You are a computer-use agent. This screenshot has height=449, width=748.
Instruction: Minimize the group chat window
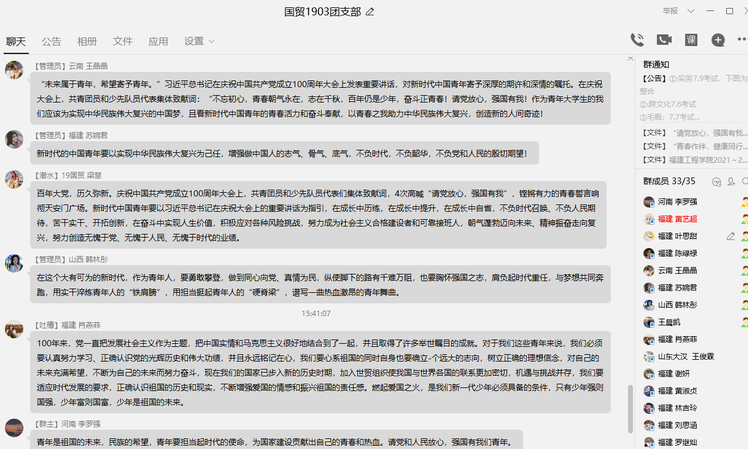pos(710,11)
